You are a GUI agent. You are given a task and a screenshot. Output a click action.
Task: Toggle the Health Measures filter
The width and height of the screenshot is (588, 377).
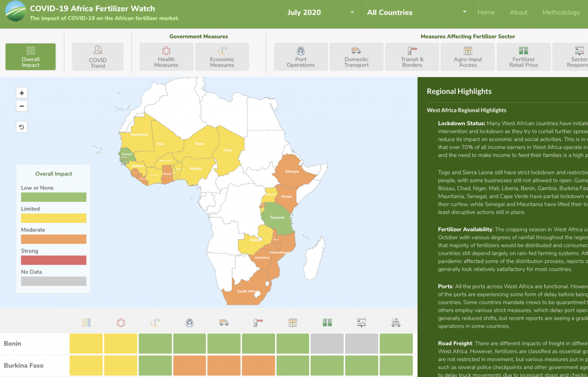pos(166,57)
